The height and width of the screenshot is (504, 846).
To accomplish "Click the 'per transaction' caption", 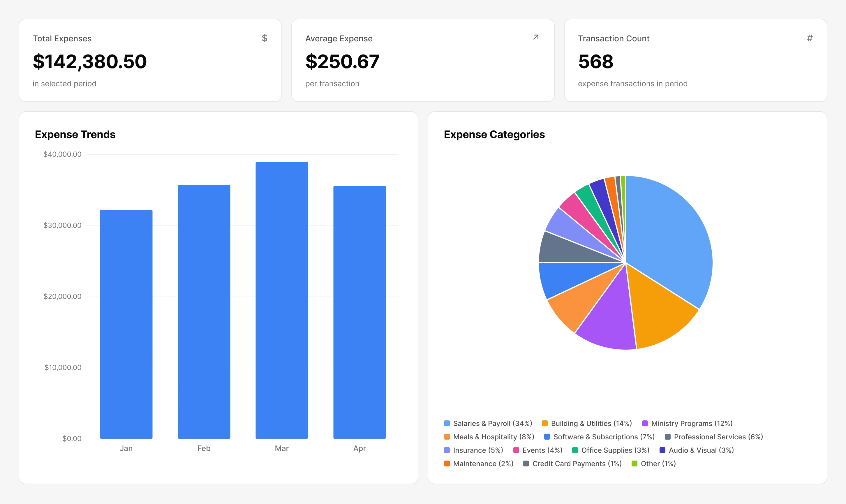I will [332, 84].
